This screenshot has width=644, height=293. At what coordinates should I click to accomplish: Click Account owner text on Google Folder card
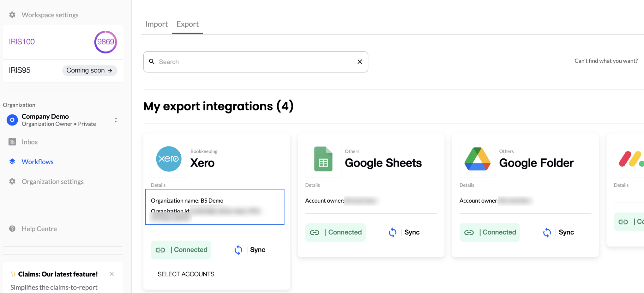(x=478, y=200)
